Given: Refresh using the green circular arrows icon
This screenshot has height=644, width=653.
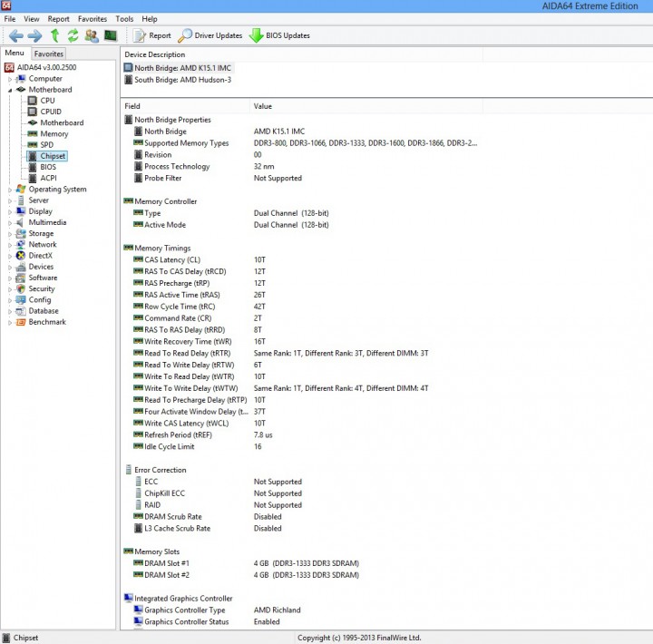Looking at the screenshot, I should (73, 35).
